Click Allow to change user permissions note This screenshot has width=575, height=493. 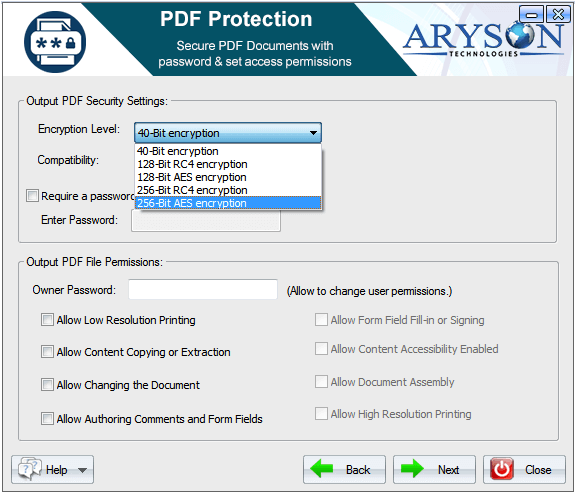click(369, 291)
